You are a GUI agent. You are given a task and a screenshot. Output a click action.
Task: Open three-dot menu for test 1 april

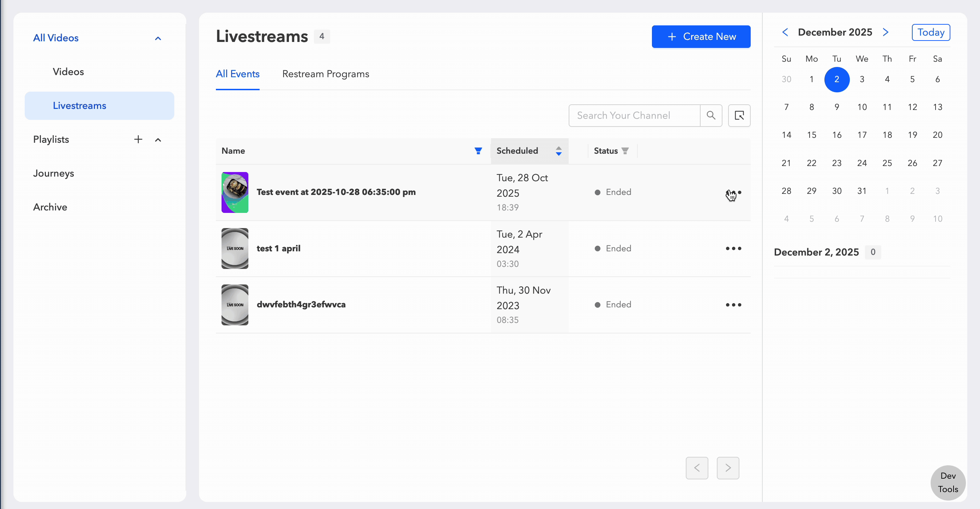point(733,249)
